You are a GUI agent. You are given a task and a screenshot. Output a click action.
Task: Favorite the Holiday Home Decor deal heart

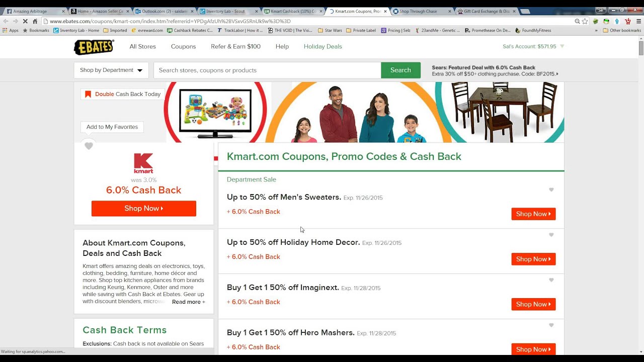pyautogui.click(x=551, y=235)
